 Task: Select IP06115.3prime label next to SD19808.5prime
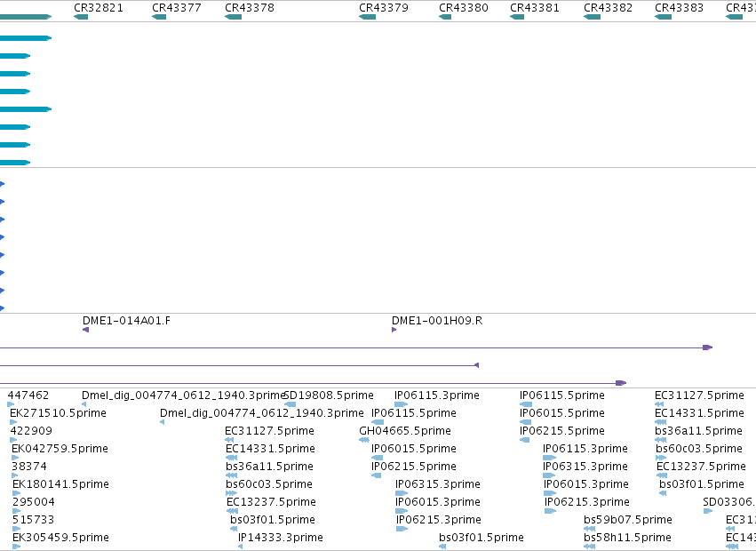click(437, 395)
